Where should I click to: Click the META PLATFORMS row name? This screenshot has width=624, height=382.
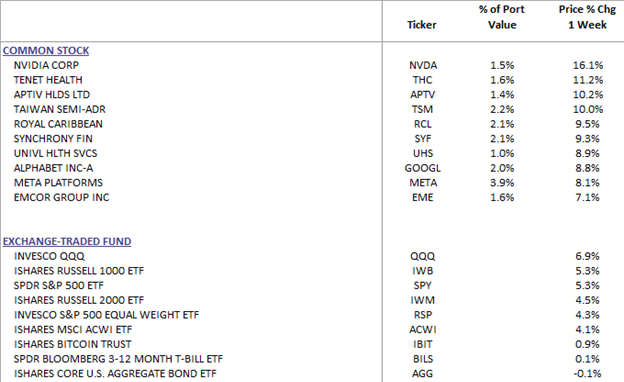click(58, 183)
